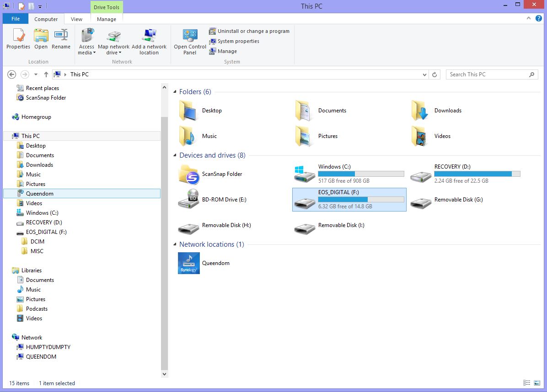Click the Search This PC field
This screenshot has height=392, width=547.
click(492, 74)
